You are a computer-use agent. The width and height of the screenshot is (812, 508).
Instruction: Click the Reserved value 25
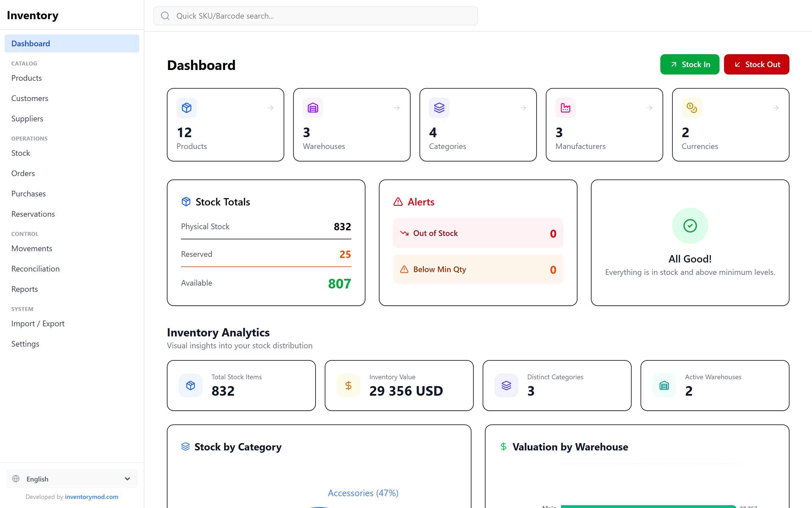click(345, 254)
